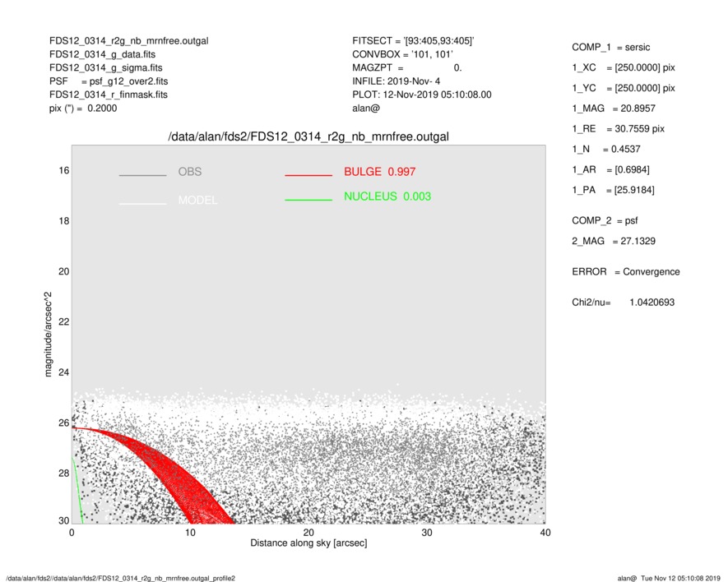Click the Chi2/nu= 1.0420693 value

(x=623, y=303)
